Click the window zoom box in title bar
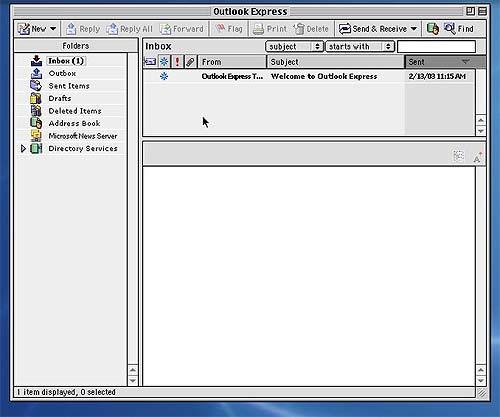This screenshot has height=417, width=500. 470,11
